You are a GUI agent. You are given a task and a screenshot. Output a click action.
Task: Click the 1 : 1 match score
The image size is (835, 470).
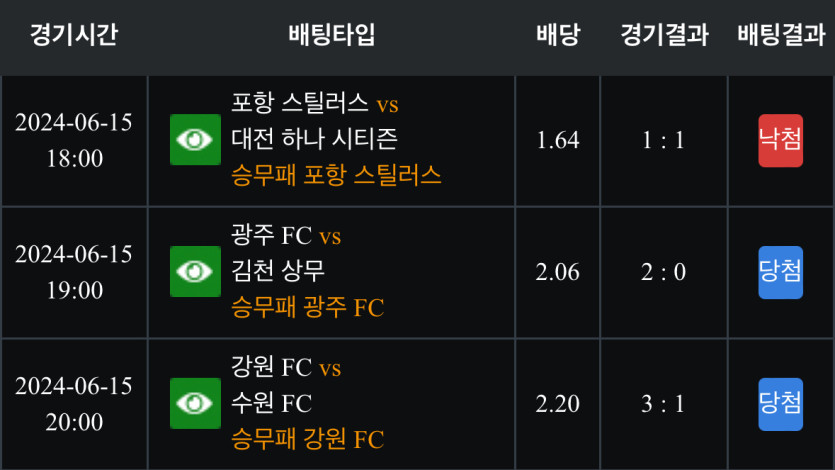(x=664, y=140)
